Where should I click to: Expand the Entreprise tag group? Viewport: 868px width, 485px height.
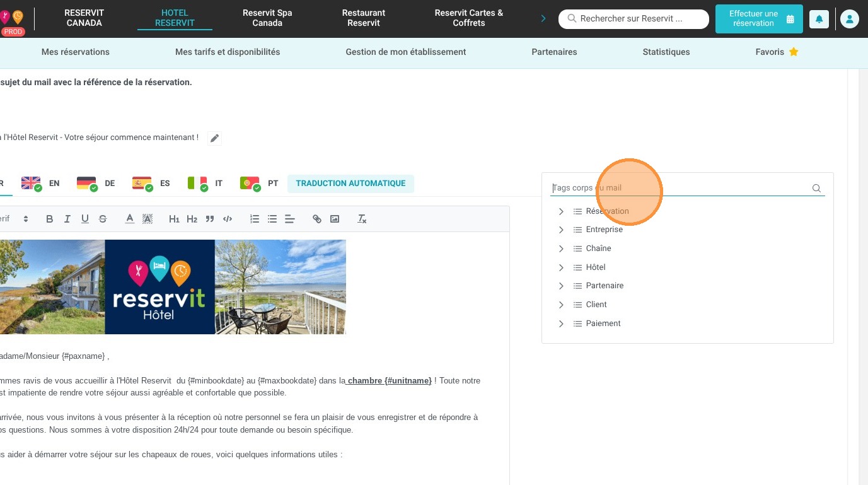[x=561, y=230]
